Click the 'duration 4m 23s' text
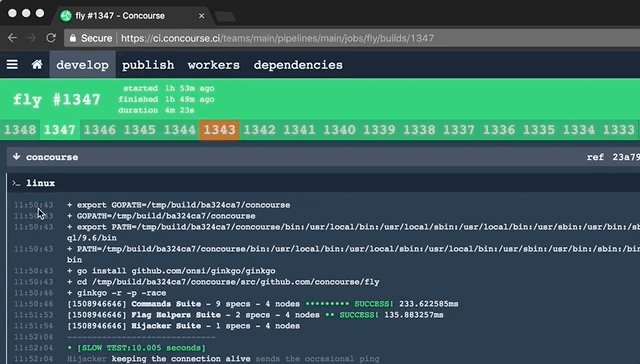Image resolution: width=640 pixels, height=364 pixels. (156, 110)
